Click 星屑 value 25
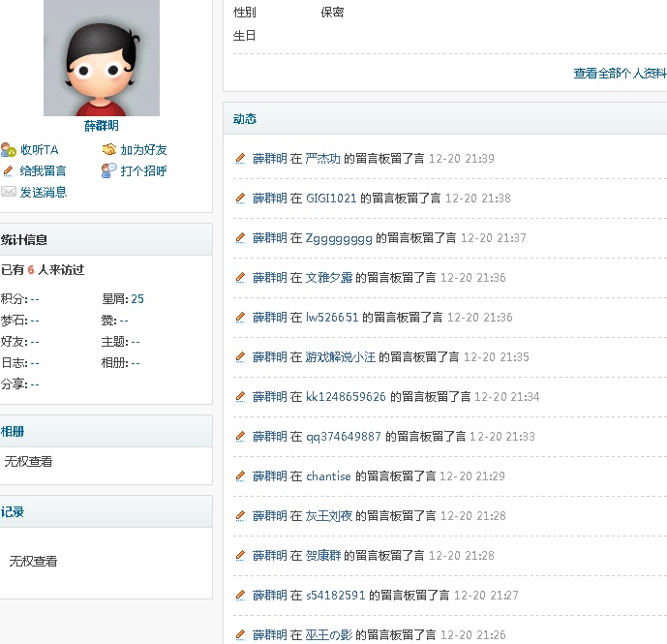Viewport: 667px width, 644px height. (x=137, y=299)
